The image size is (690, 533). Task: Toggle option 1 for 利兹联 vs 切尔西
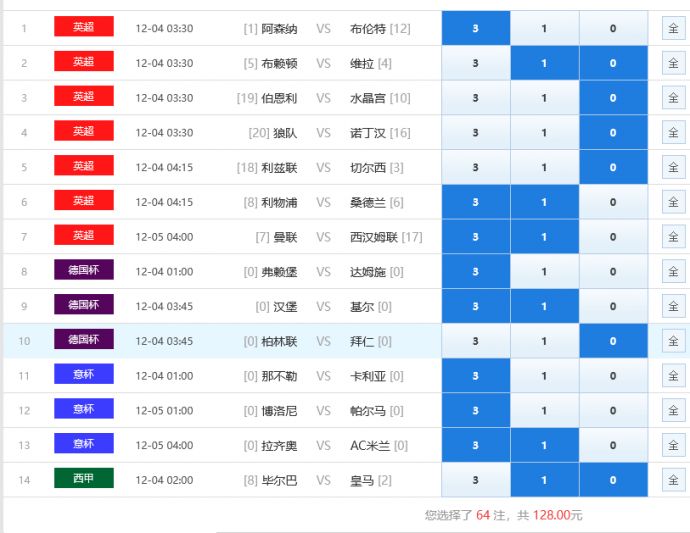pos(544,168)
